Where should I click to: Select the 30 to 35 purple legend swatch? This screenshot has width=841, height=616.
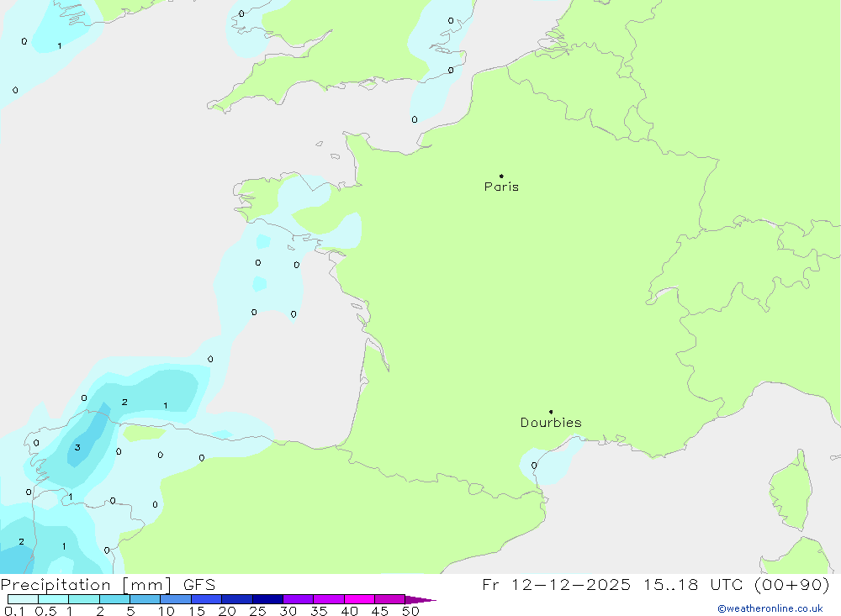[299, 599]
